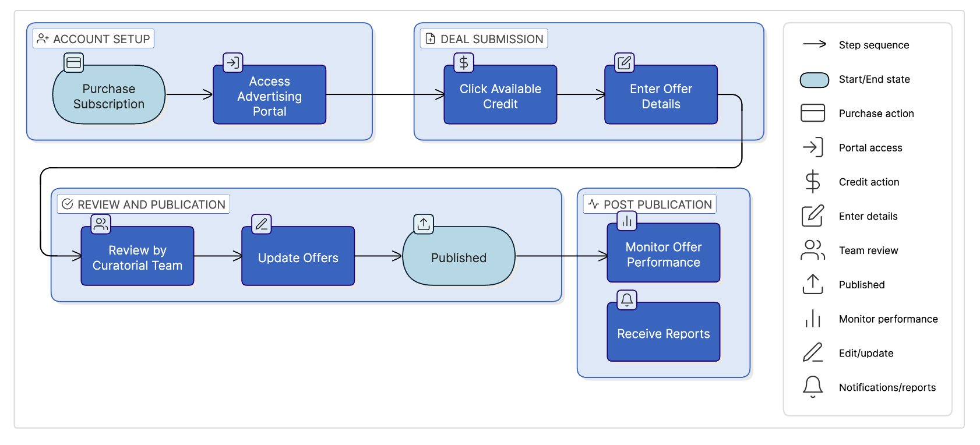
Task: Select the Update Offers step
Action: (298, 257)
